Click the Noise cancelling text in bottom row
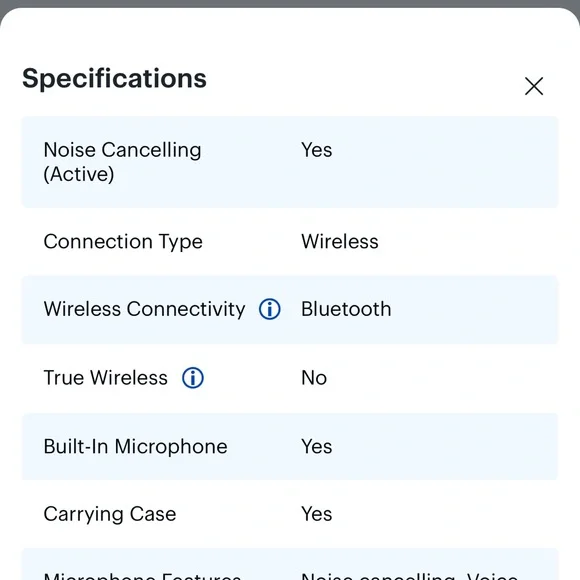 click(x=380, y=576)
